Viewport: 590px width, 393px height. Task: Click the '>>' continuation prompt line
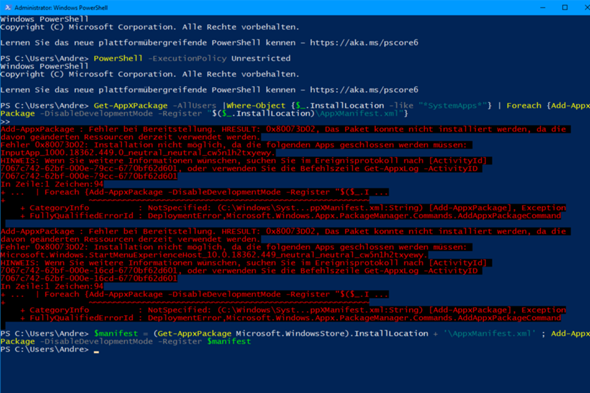click(5, 121)
